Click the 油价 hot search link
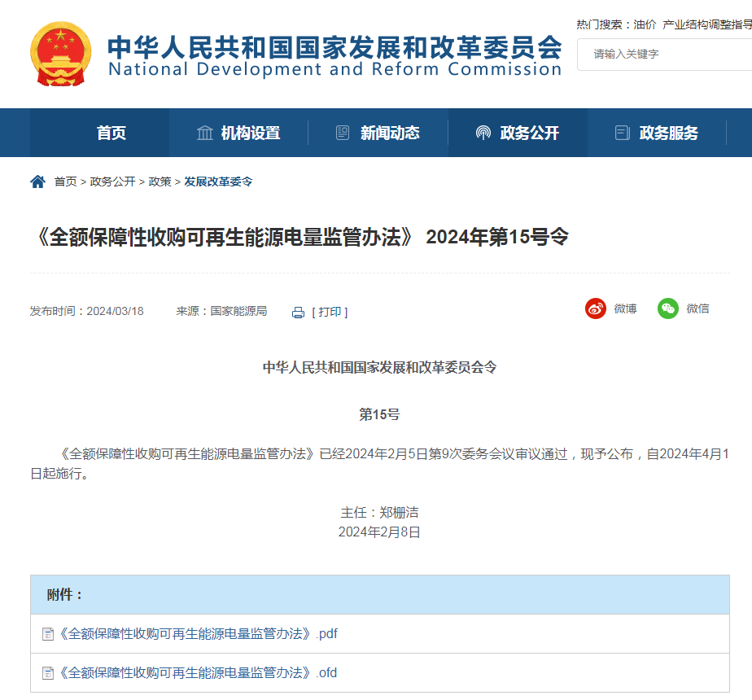 tap(645, 24)
